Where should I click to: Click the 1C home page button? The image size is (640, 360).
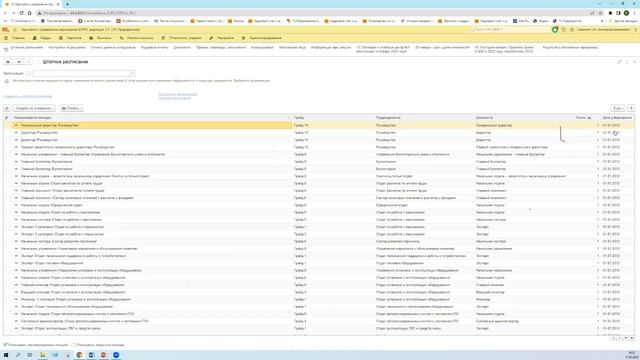(7, 62)
